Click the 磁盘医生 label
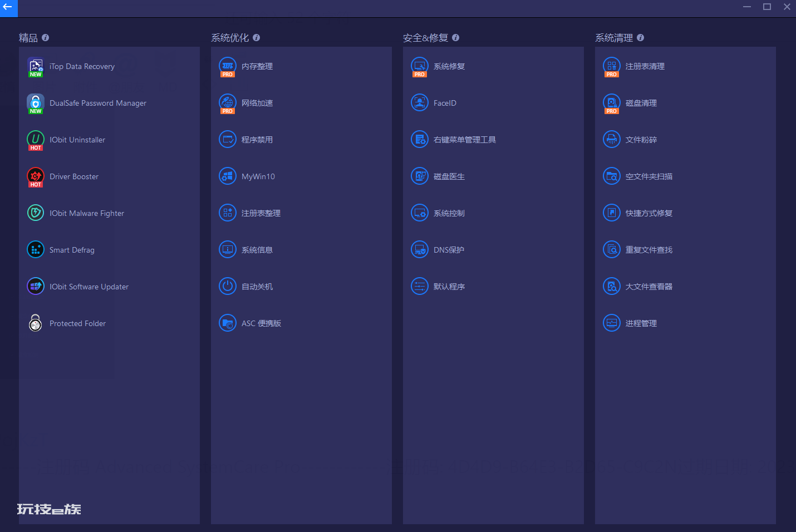This screenshot has height=532, width=796. [x=449, y=176]
